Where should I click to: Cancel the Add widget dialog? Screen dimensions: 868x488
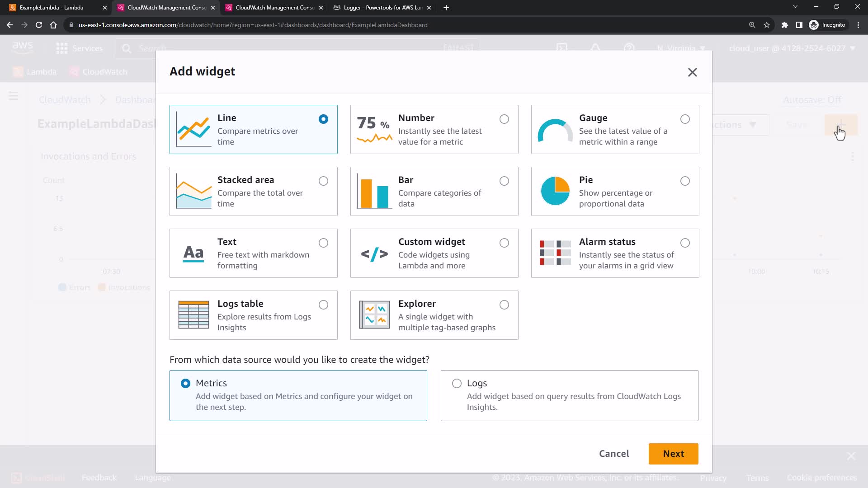tap(613, 454)
